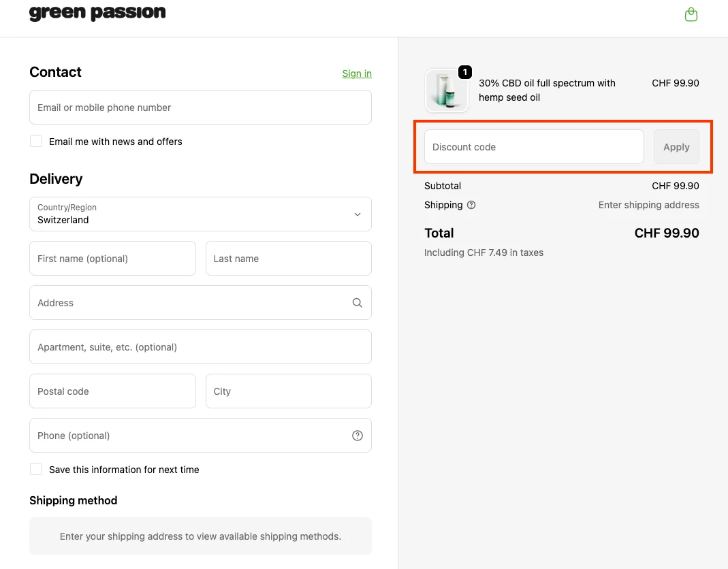Open the Country/Region selector showing Switzerland
This screenshot has height=569, width=728.
coord(200,214)
